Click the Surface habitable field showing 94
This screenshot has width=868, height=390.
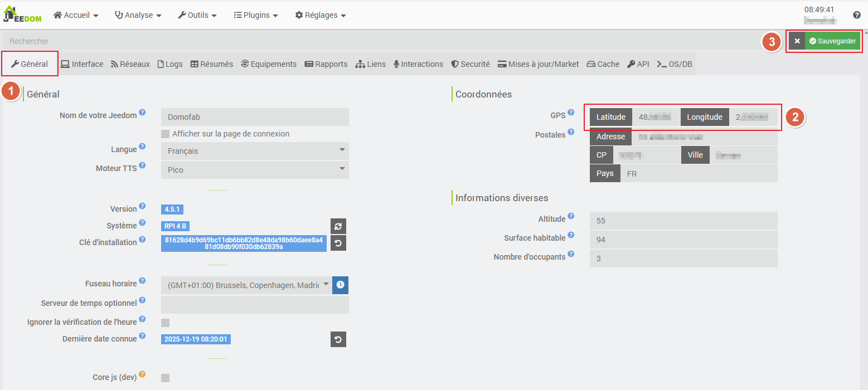pyautogui.click(x=683, y=240)
